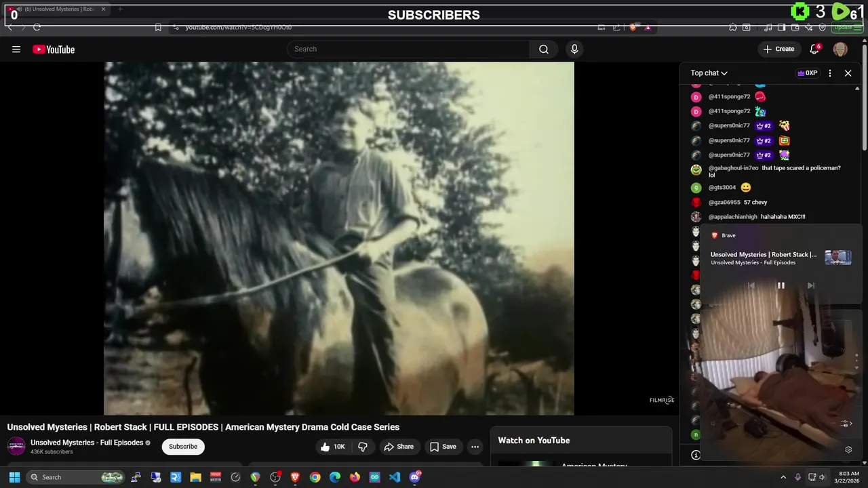Open the Create button
Screen dimensions: 868x488
tap(778, 49)
